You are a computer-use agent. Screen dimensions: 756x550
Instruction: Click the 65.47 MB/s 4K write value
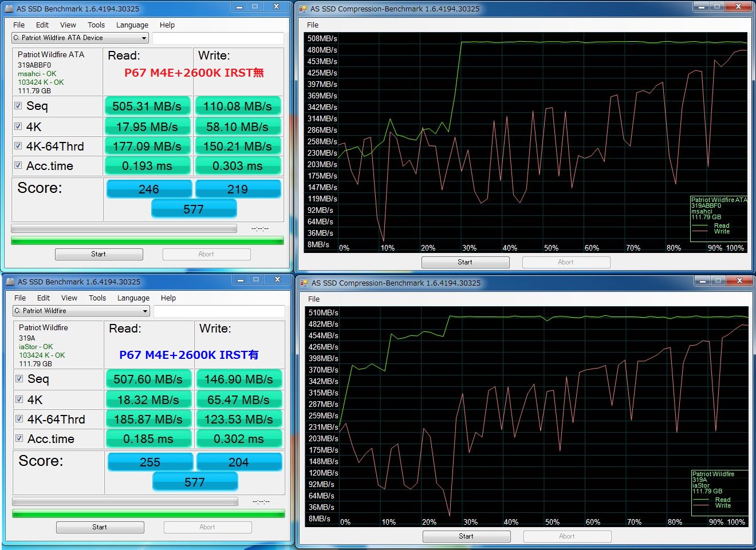[239, 399]
